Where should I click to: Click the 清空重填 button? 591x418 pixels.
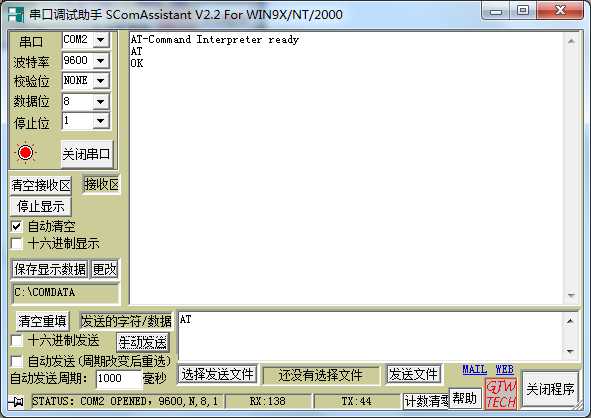tap(42, 321)
